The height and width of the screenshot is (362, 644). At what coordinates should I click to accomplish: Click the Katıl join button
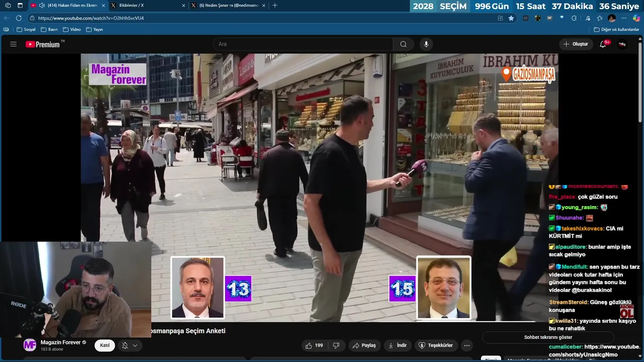click(105, 345)
